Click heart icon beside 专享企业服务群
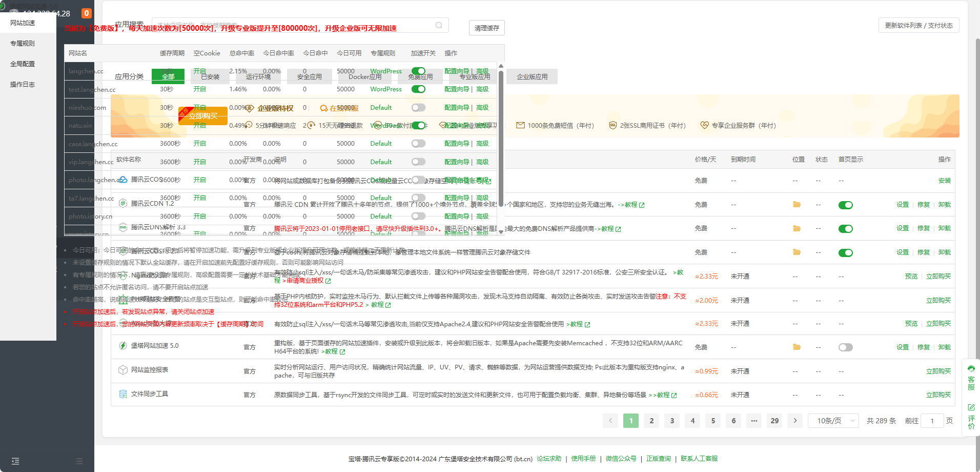Screen dimensions: 980x472 [x=705, y=125]
